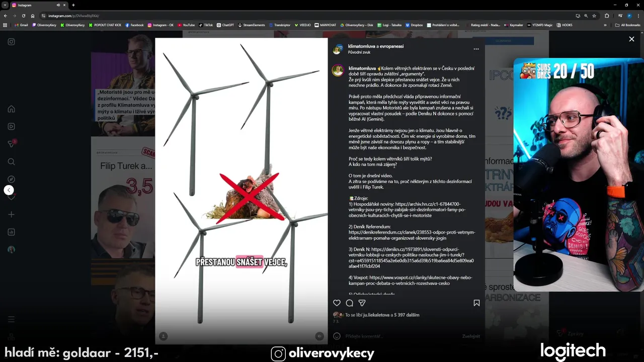Image resolution: width=644 pixels, height=362 pixels.
Task: Open the YouTube bookmark
Action: (x=186, y=25)
